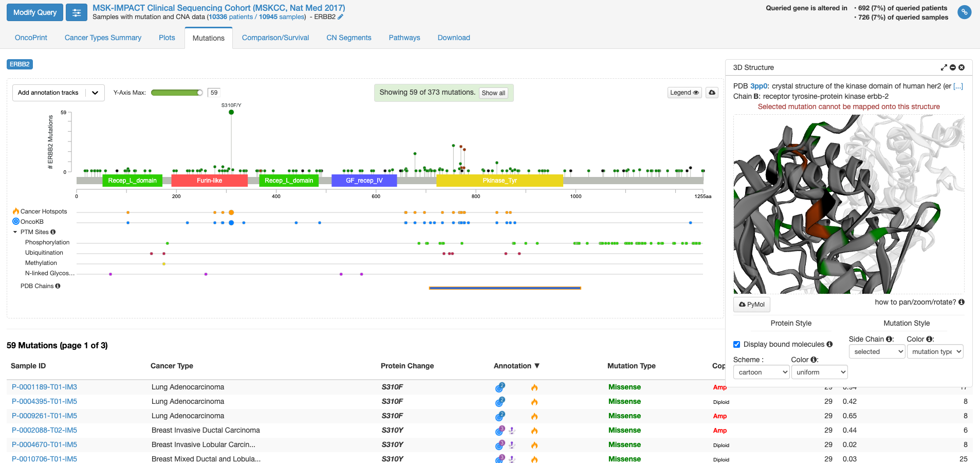The height and width of the screenshot is (463, 980).
Task: Download the lollipop plot via cloud icon
Action: coord(712,93)
